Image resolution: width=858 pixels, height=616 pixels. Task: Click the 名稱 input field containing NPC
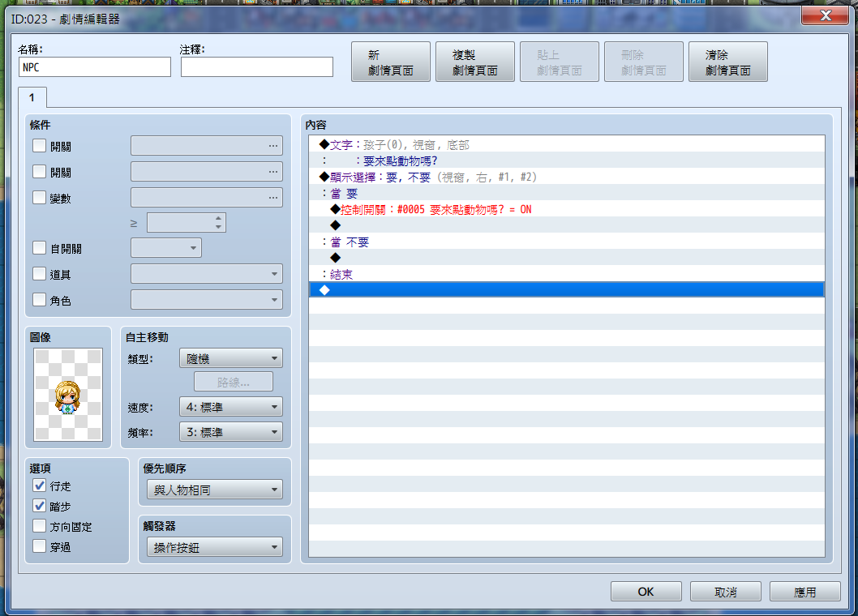click(95, 67)
